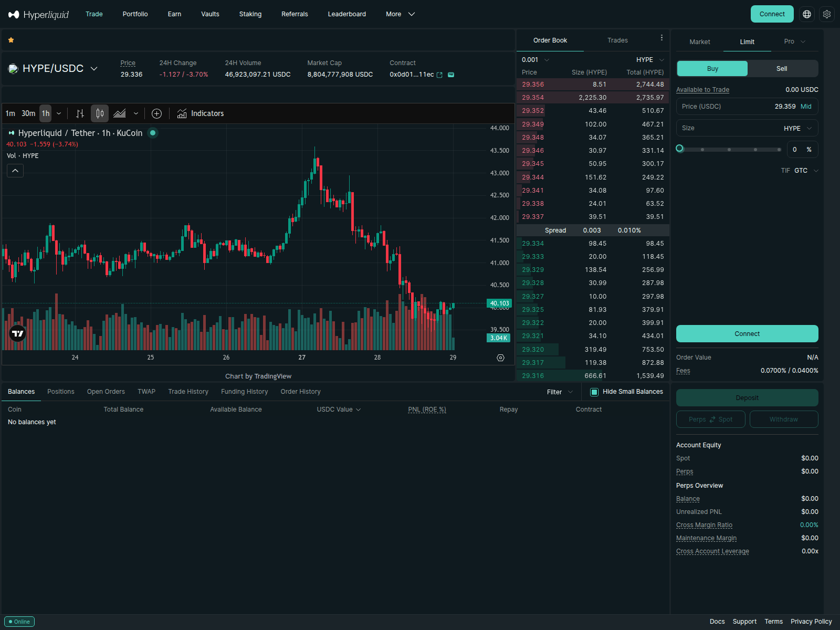840x630 pixels.
Task: Open the Staking page
Action: click(x=250, y=14)
